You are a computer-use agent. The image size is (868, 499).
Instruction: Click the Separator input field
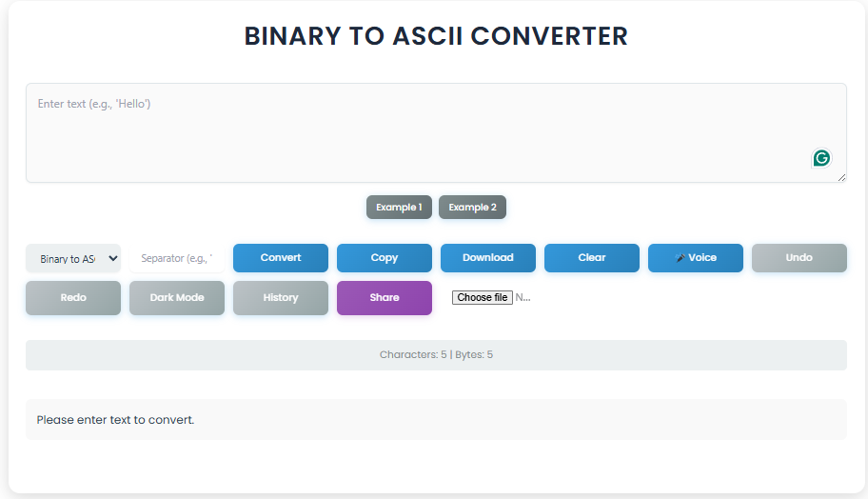click(177, 259)
